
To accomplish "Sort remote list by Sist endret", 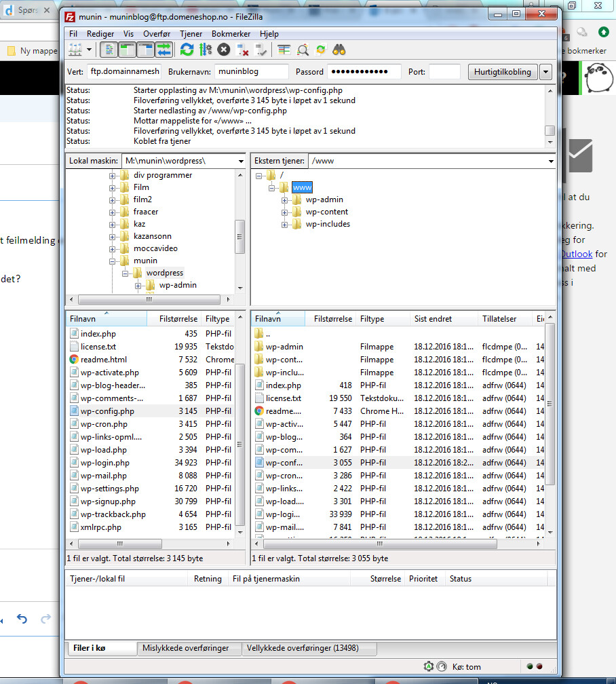I will coord(444,319).
